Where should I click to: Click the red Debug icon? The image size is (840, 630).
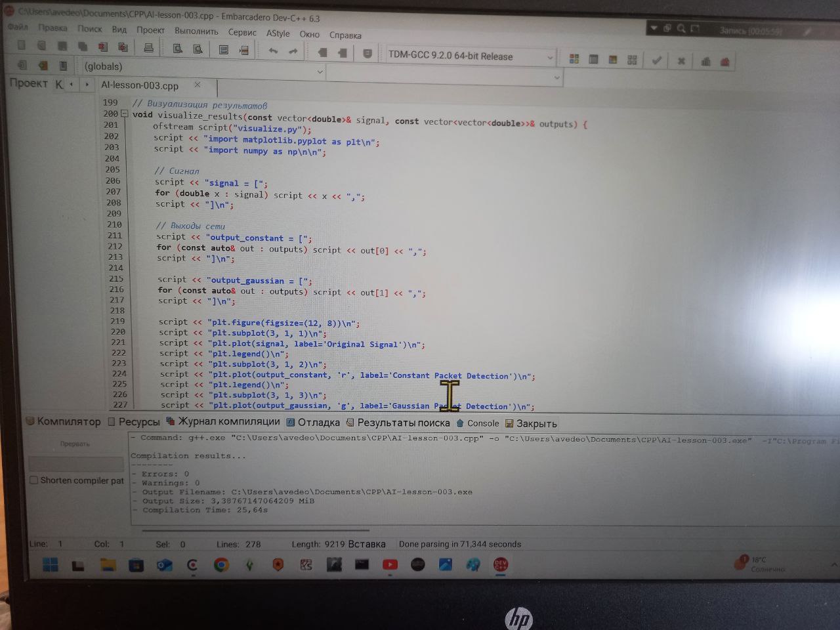[725, 62]
